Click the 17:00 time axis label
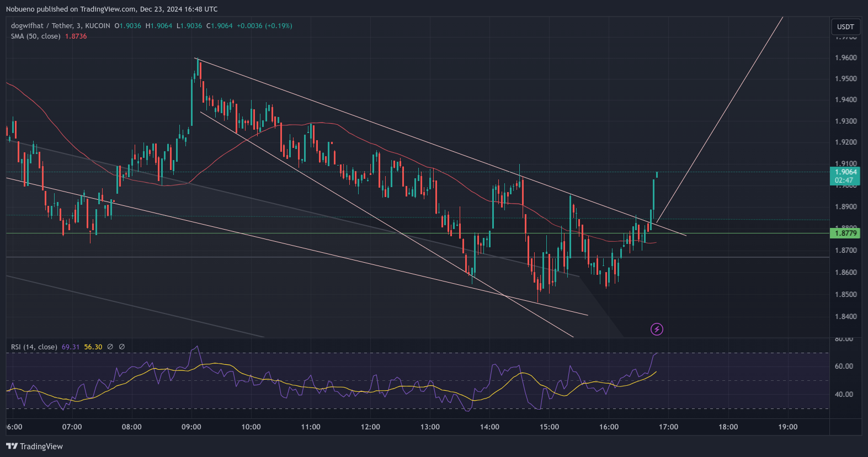The width and height of the screenshot is (868, 457). pyautogui.click(x=668, y=427)
